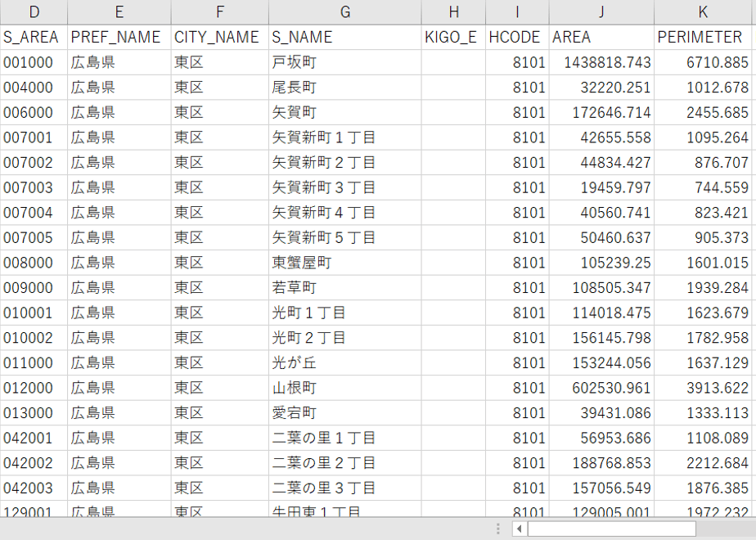
Task: Click PERIMETER value 1939.284
Action: (x=703, y=288)
